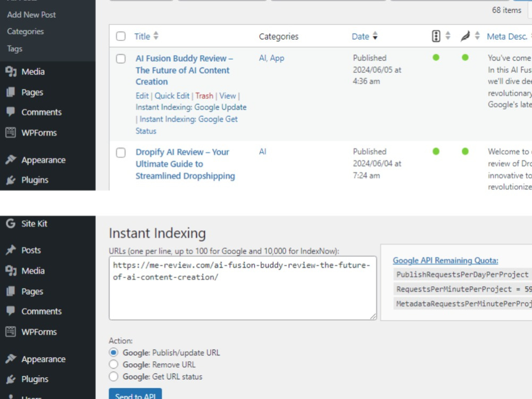Click 'PublishRequestsPerDayPerProject' quota line
The image size is (532, 399).
[462, 275]
